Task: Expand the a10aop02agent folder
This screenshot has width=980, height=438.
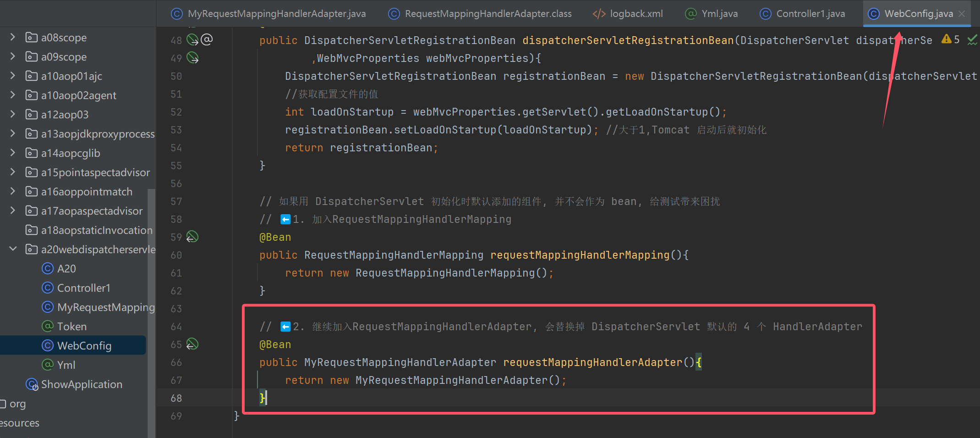Action: tap(13, 95)
